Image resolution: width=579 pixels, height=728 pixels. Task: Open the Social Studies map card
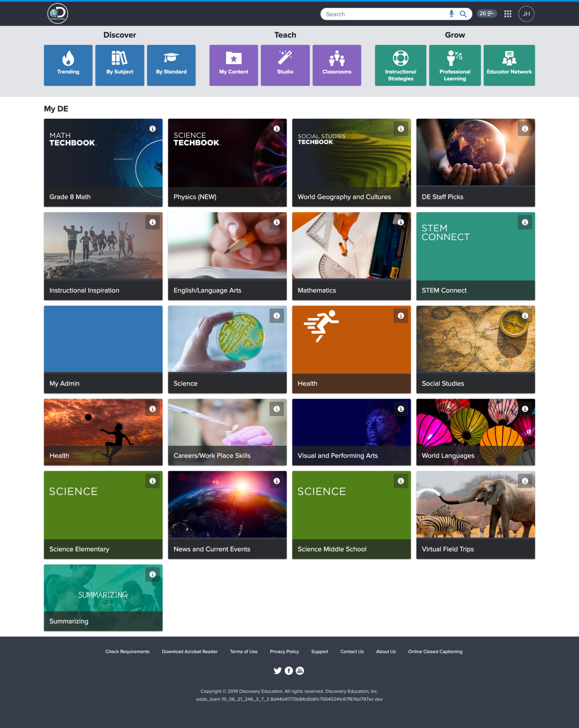click(475, 350)
